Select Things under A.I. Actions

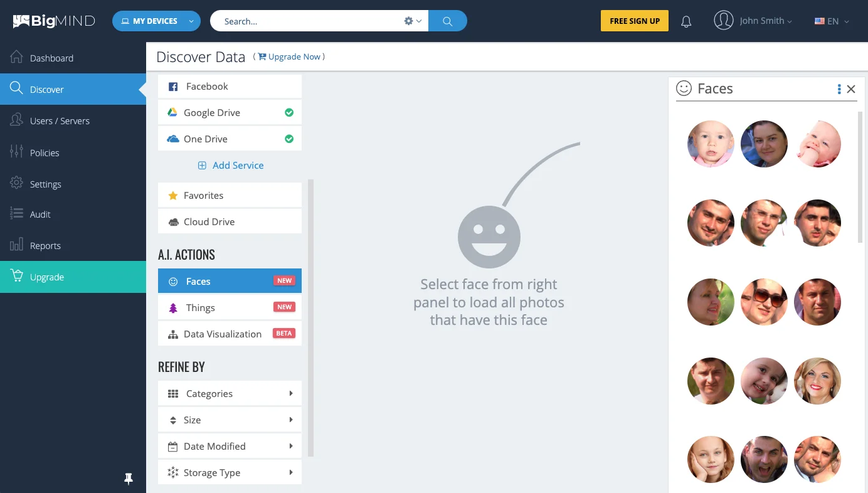[x=230, y=307]
